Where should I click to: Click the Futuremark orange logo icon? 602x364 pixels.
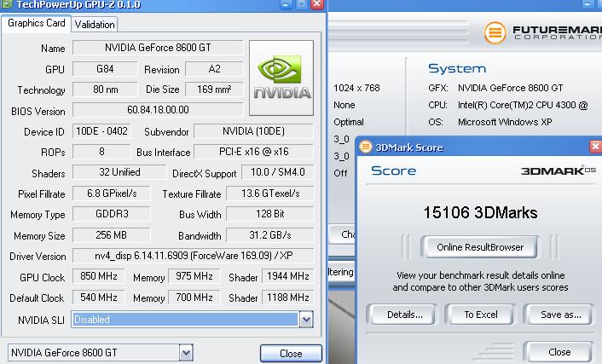point(495,32)
